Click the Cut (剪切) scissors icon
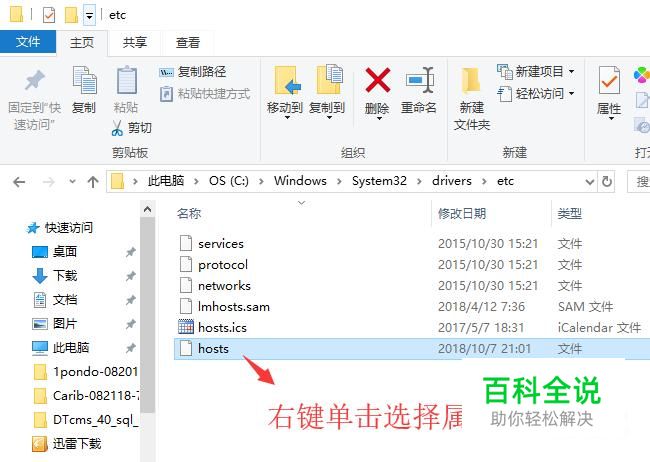650x462 pixels. pos(117,128)
